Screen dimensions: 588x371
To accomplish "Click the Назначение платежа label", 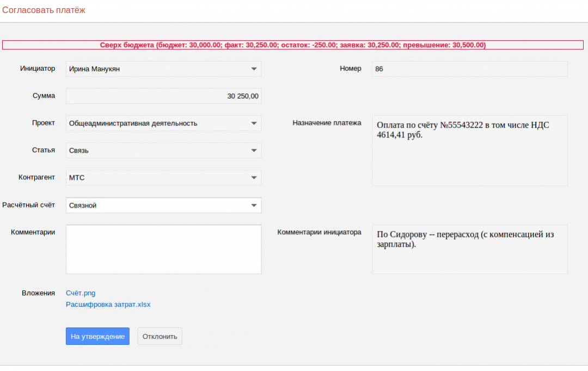I will [x=327, y=123].
